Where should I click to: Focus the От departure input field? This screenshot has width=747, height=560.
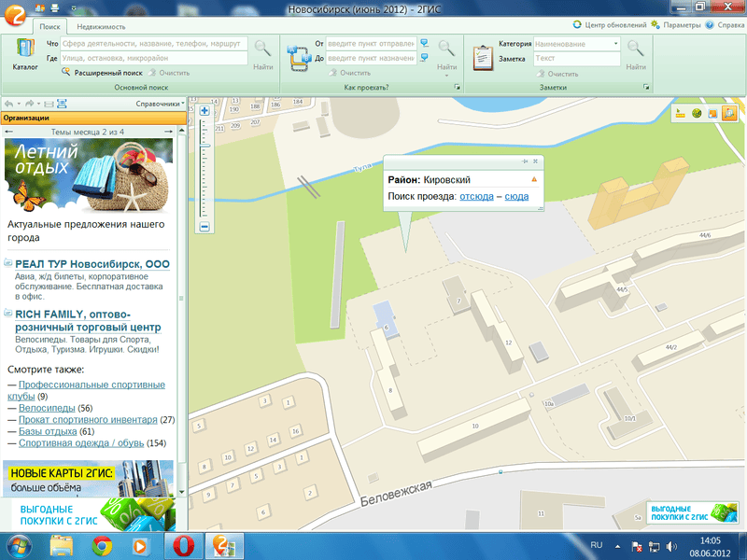pos(371,44)
